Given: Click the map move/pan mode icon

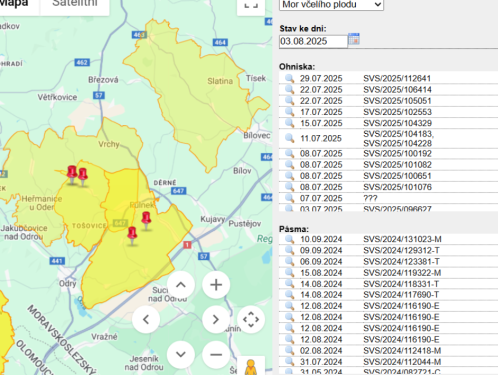Looking at the screenshot, I should (251, 320).
